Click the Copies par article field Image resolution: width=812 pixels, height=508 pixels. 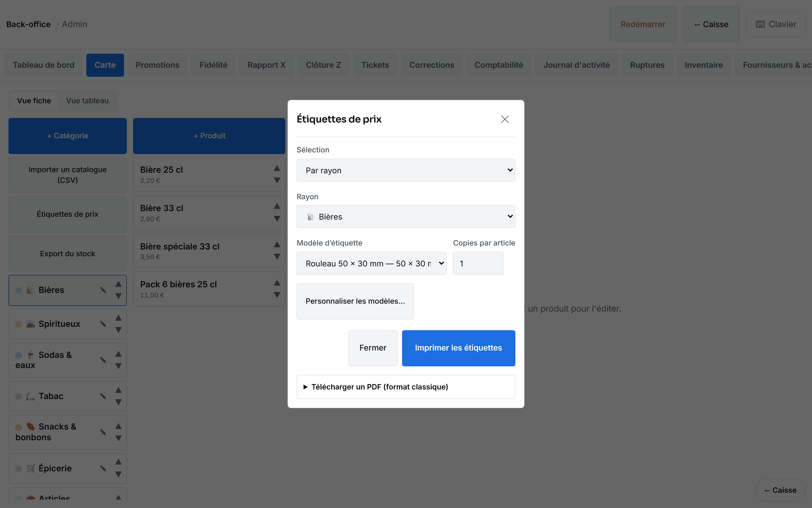tap(478, 263)
